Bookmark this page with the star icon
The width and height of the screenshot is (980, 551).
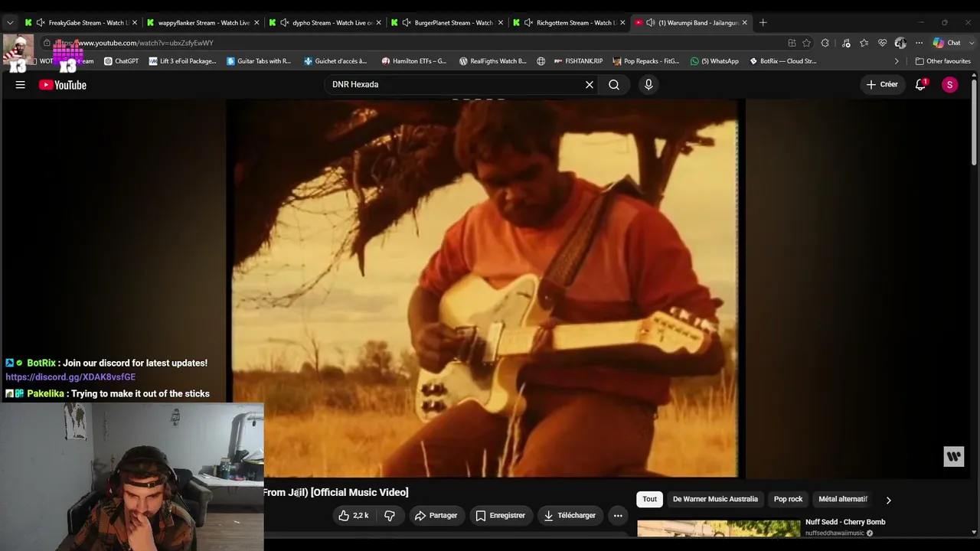(806, 43)
